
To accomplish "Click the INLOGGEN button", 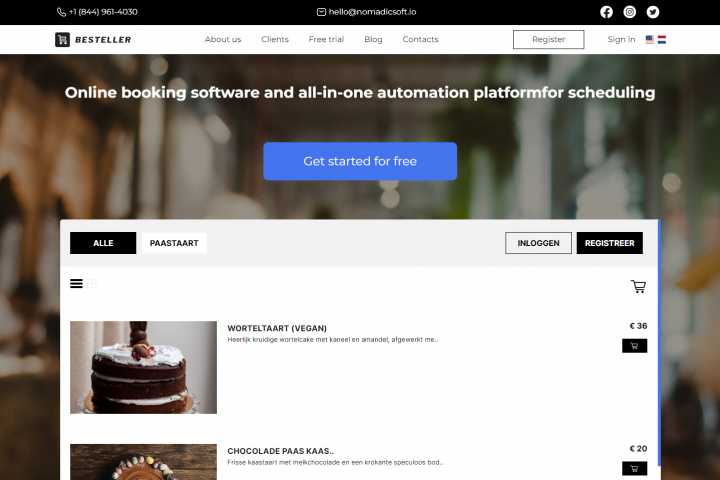I will pyautogui.click(x=539, y=243).
